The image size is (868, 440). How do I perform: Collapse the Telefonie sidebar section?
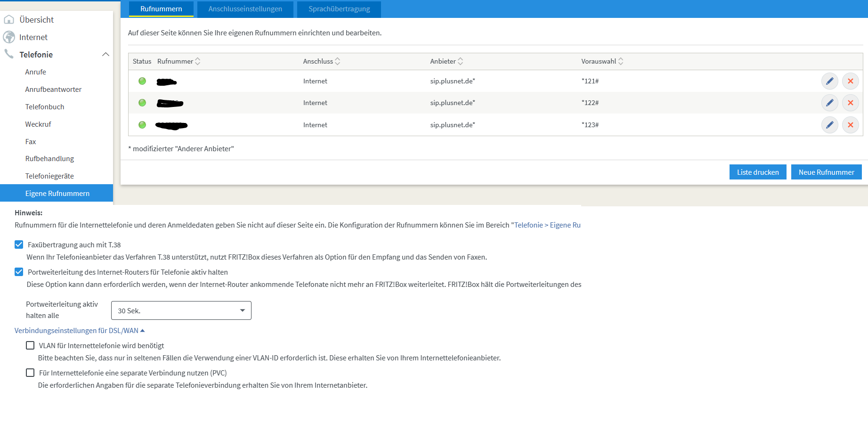105,55
